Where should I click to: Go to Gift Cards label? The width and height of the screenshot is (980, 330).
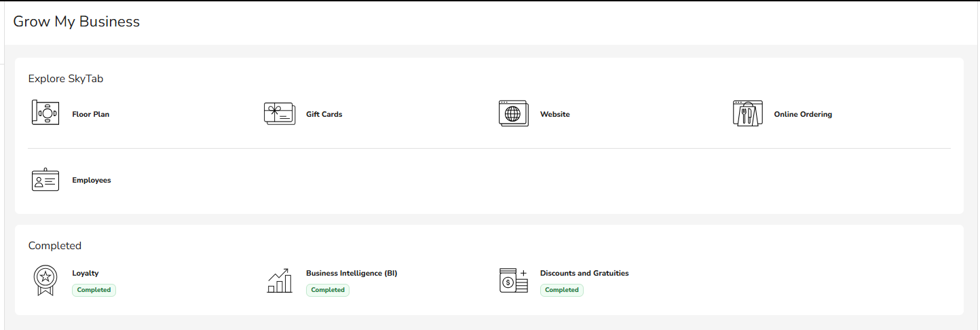[x=324, y=115]
